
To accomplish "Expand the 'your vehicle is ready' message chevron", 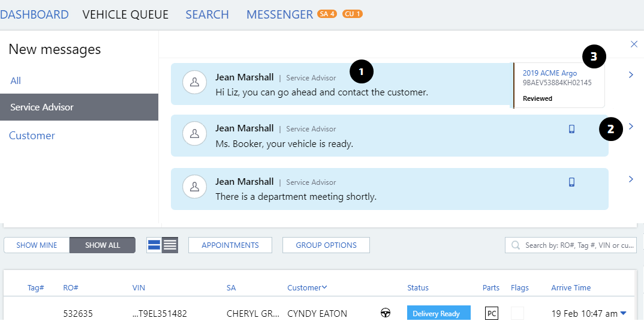I will tap(631, 127).
